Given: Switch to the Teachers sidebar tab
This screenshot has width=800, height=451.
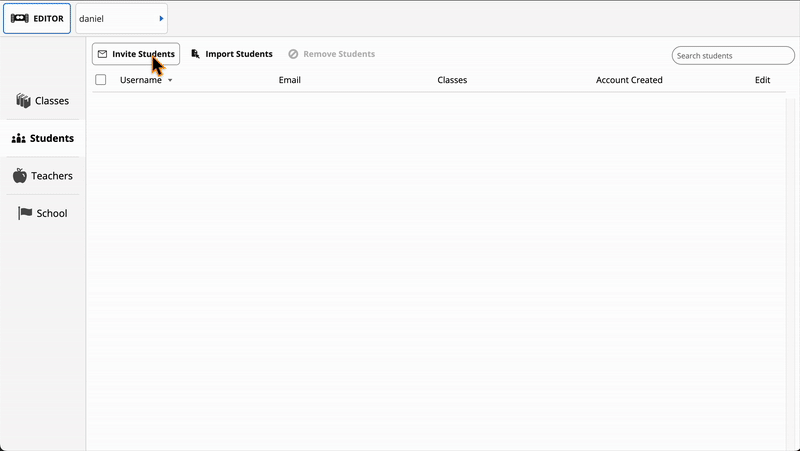Looking at the screenshot, I should click(x=51, y=176).
